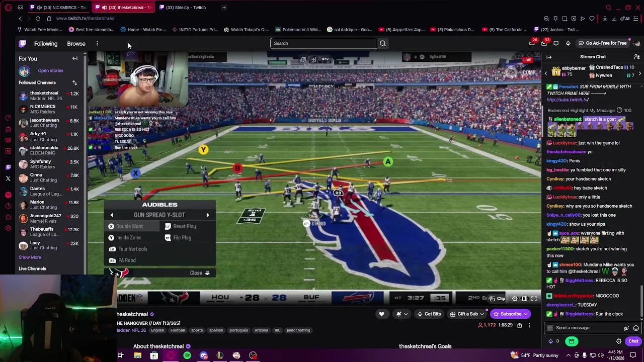The width and height of the screenshot is (644, 362).
Task: Focus the Twitch search field
Action: pyautogui.click(x=324, y=43)
